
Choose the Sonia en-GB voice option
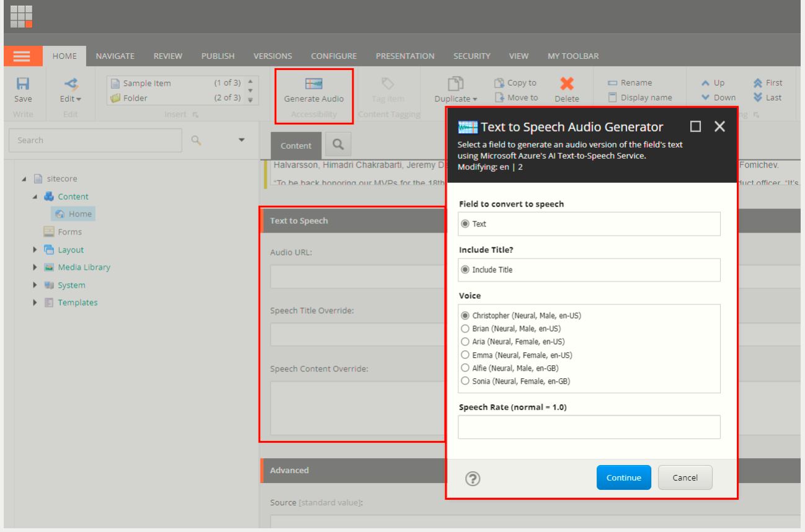point(465,381)
